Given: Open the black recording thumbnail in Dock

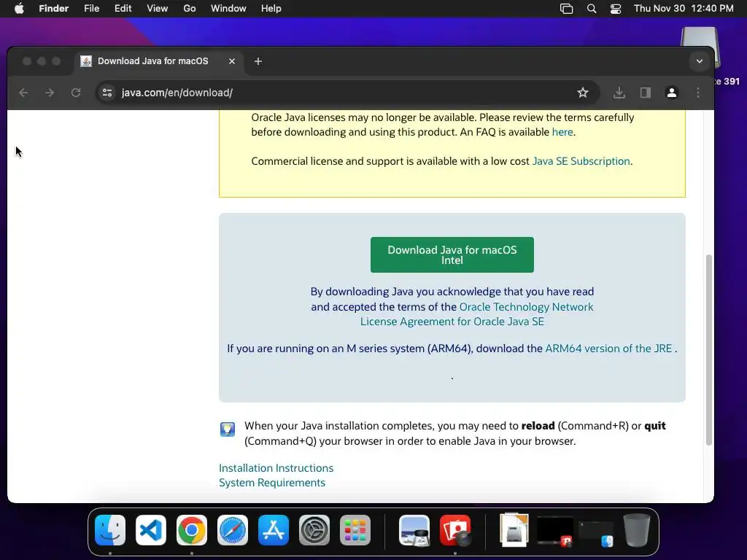Looking at the screenshot, I should point(555,531).
